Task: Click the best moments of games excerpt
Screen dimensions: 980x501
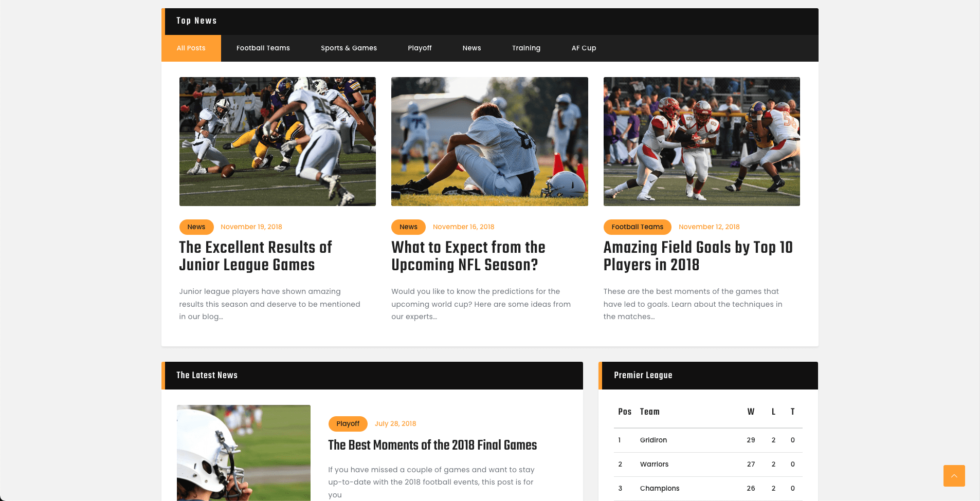Action: click(693, 304)
